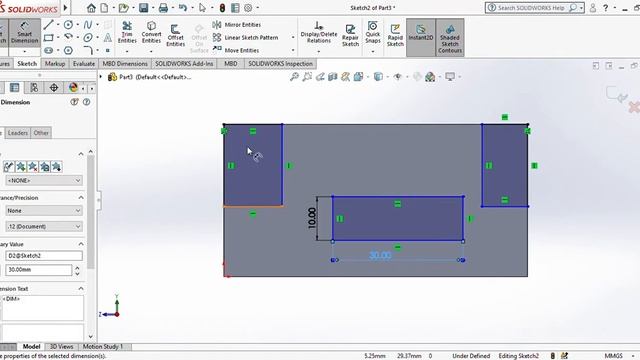The width and height of the screenshot is (640, 360).
Task: Switch to the MBD Dimensions tab
Action: tap(125, 64)
